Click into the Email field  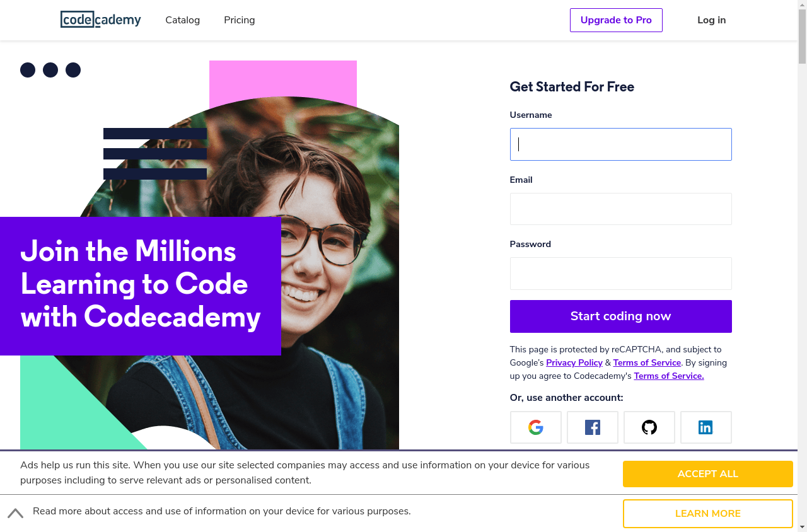pyautogui.click(x=620, y=209)
